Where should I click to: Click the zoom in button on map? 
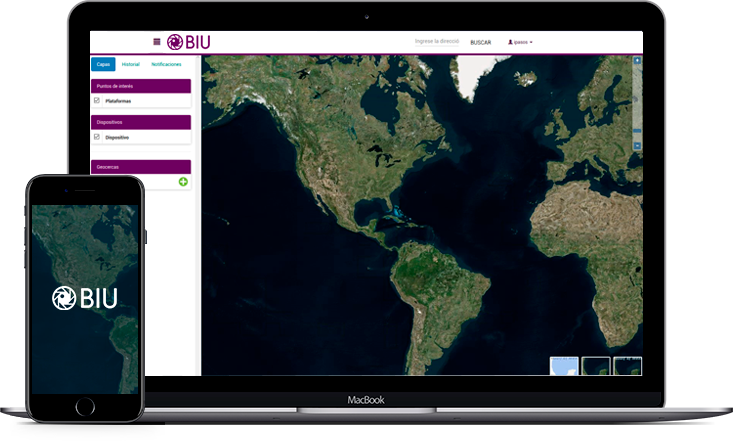(637, 61)
